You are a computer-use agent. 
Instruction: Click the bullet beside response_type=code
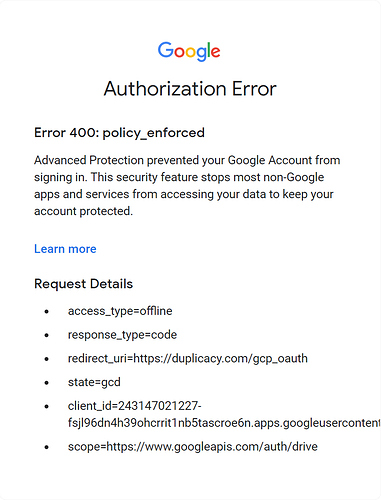47,335
